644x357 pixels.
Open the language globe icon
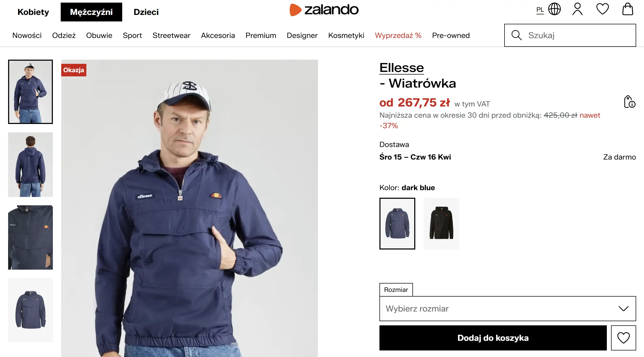(555, 9)
